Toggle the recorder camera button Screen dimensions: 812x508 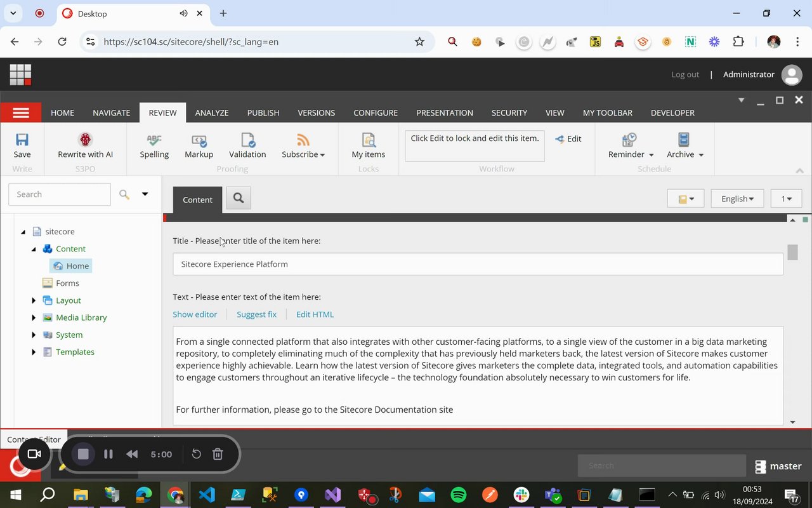(x=34, y=454)
